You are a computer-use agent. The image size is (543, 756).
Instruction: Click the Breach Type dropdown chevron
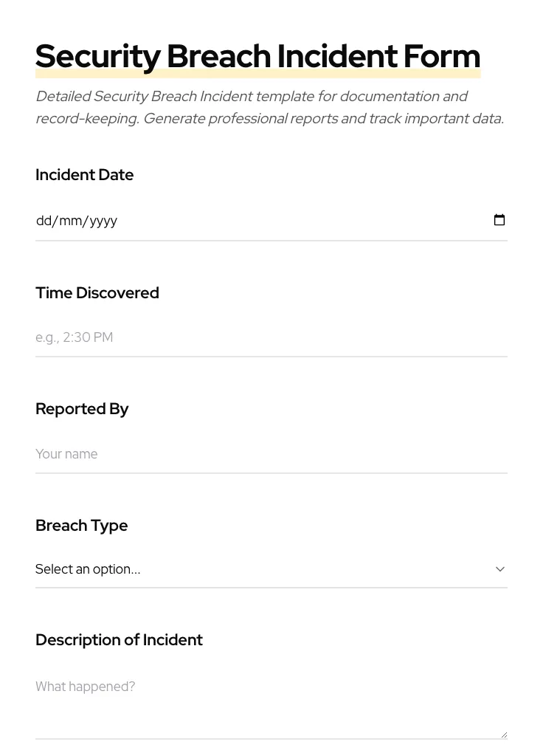point(500,569)
